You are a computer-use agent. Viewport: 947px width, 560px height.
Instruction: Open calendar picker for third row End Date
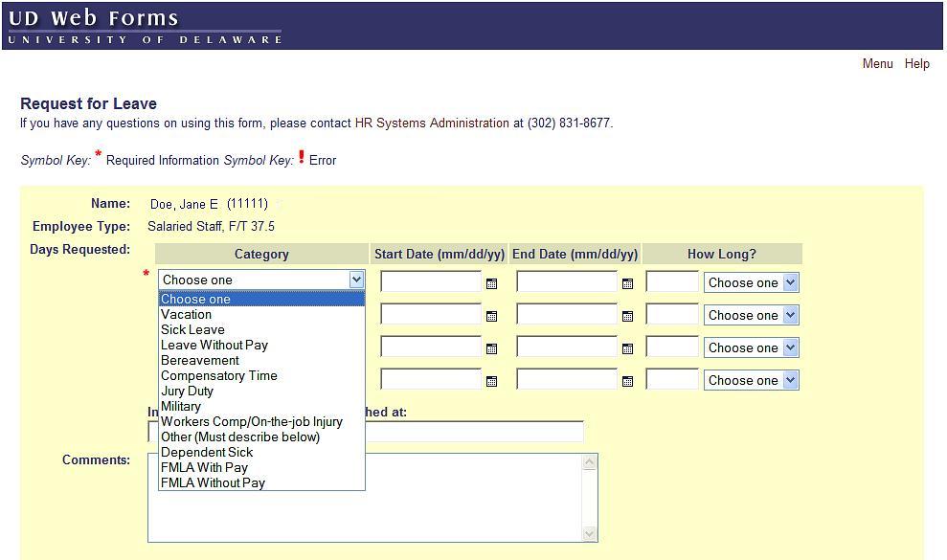(627, 348)
